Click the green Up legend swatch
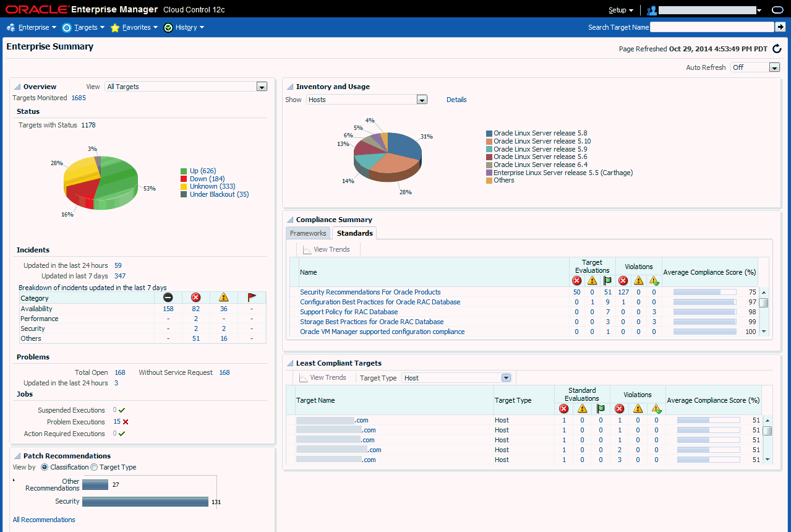 pyautogui.click(x=184, y=171)
